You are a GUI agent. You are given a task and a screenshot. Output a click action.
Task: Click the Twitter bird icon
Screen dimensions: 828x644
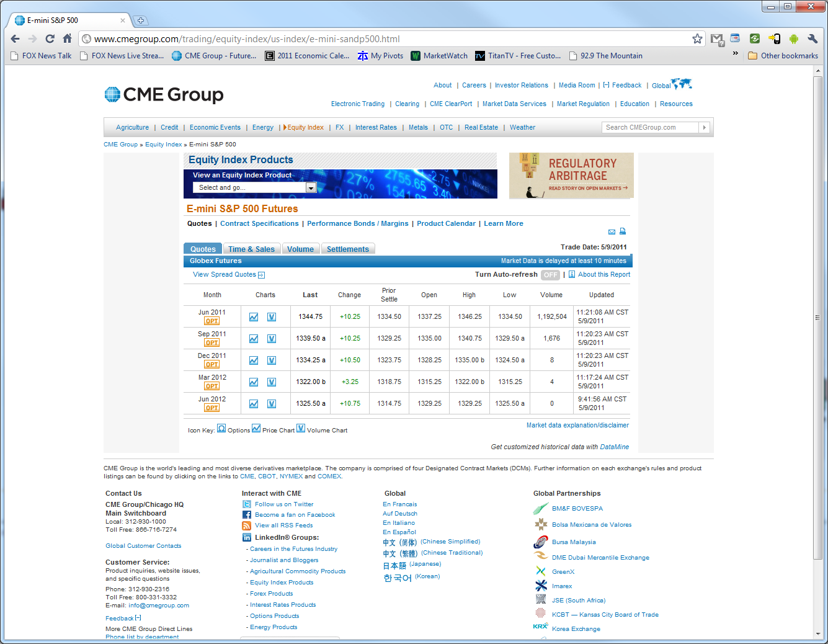(x=247, y=504)
